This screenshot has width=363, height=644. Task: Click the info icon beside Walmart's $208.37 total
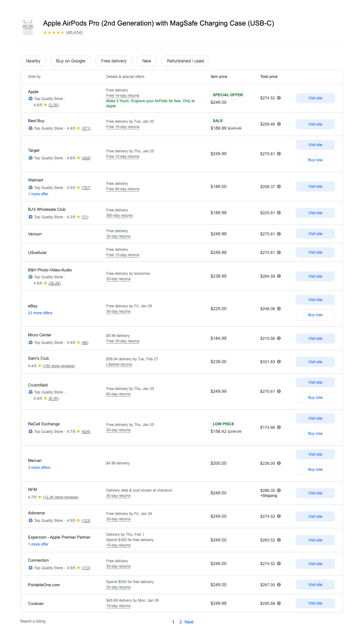(279, 186)
